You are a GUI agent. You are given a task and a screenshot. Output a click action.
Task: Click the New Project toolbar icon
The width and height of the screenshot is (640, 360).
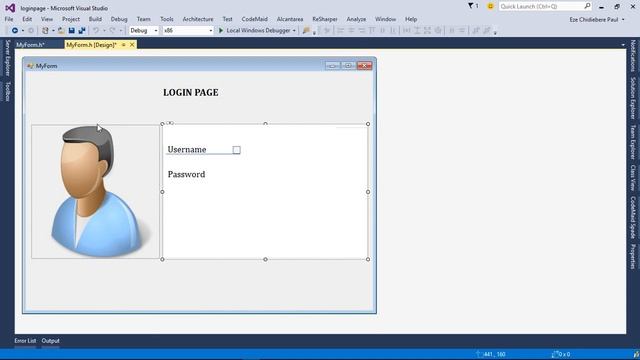point(45,31)
